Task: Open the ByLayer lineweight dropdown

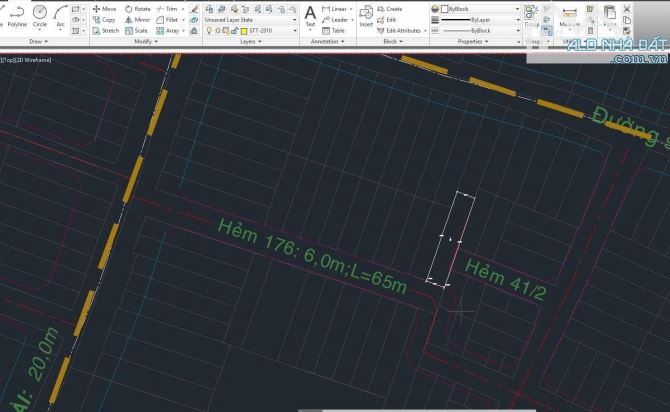Action: [478, 19]
